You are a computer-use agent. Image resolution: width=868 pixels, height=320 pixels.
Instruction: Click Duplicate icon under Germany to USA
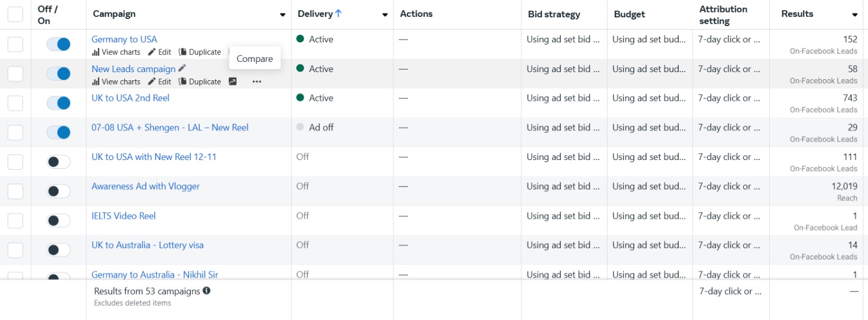click(x=183, y=52)
